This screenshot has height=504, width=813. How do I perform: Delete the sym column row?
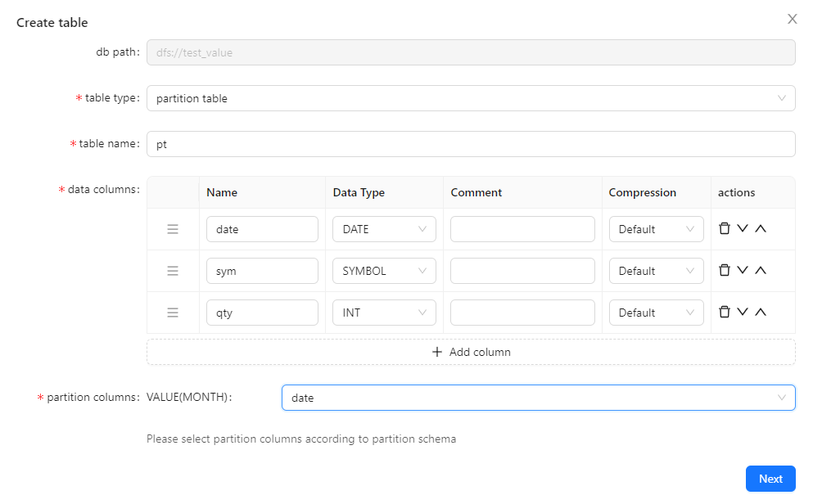pyautogui.click(x=725, y=271)
